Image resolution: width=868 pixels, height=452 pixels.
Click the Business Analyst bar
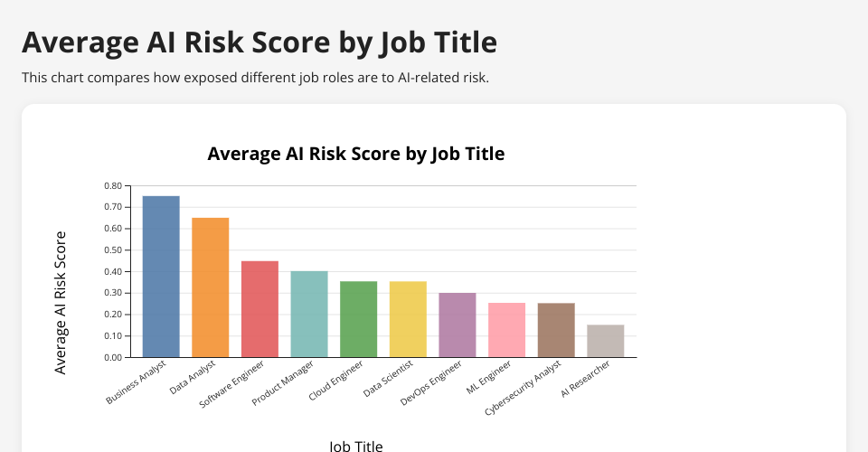[161, 277]
